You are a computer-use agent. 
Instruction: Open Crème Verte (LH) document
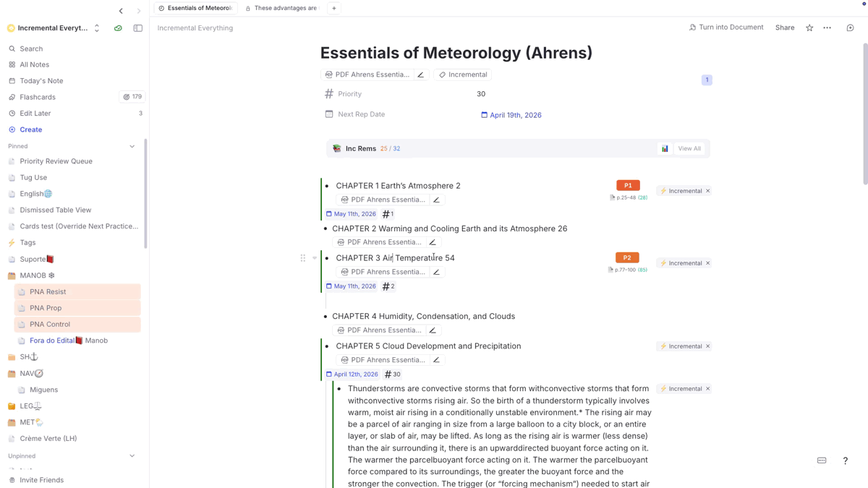click(x=48, y=439)
